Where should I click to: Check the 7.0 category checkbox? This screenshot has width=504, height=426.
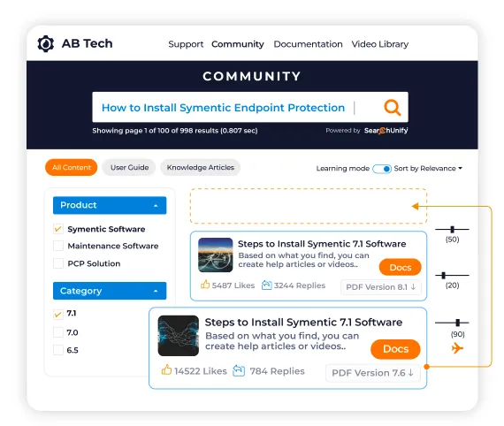(58, 332)
